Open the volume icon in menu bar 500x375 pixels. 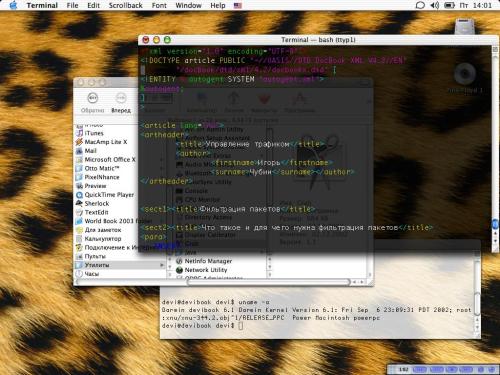coord(435,5)
